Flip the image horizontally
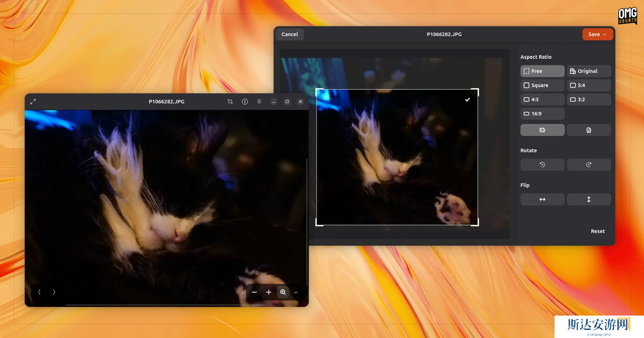 (x=542, y=199)
